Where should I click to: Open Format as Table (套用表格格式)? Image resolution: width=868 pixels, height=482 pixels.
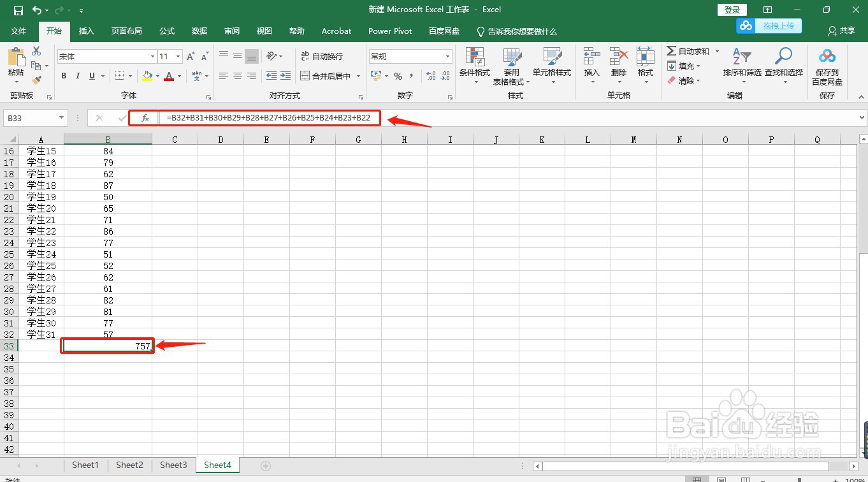[x=512, y=66]
